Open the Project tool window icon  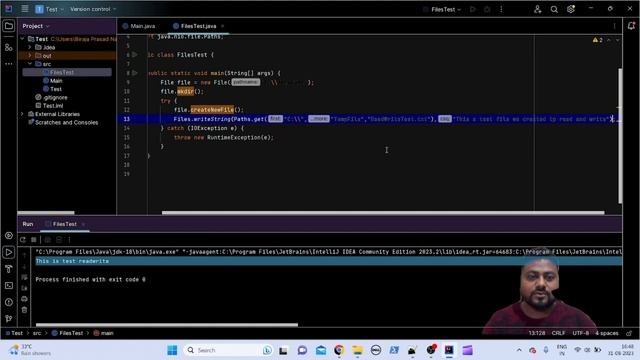[9, 26]
